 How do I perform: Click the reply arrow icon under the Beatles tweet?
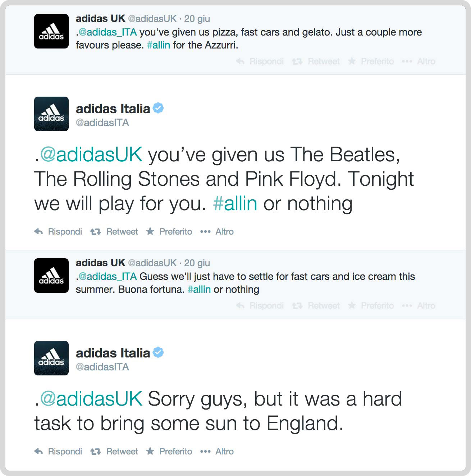(x=38, y=232)
